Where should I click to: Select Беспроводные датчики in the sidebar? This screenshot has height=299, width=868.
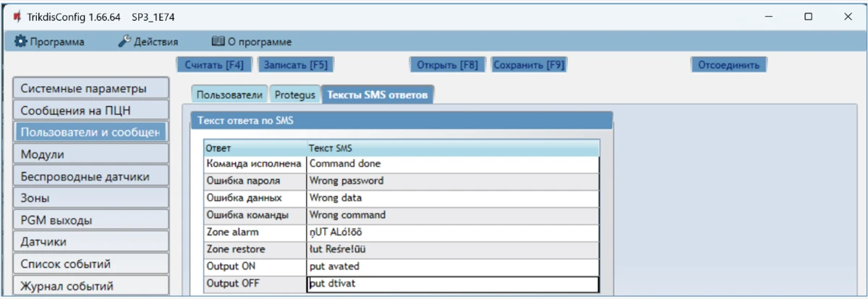click(x=90, y=176)
